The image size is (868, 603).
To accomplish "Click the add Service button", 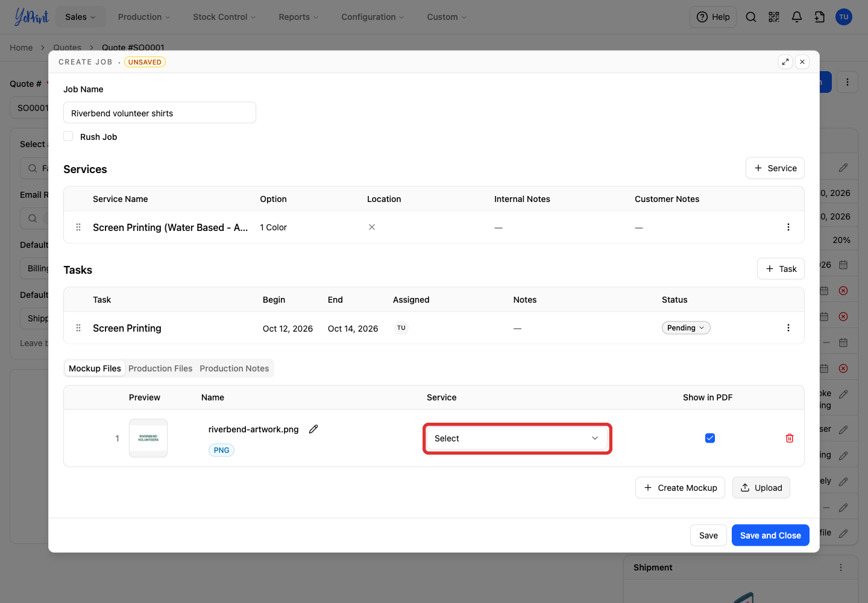I will [775, 168].
